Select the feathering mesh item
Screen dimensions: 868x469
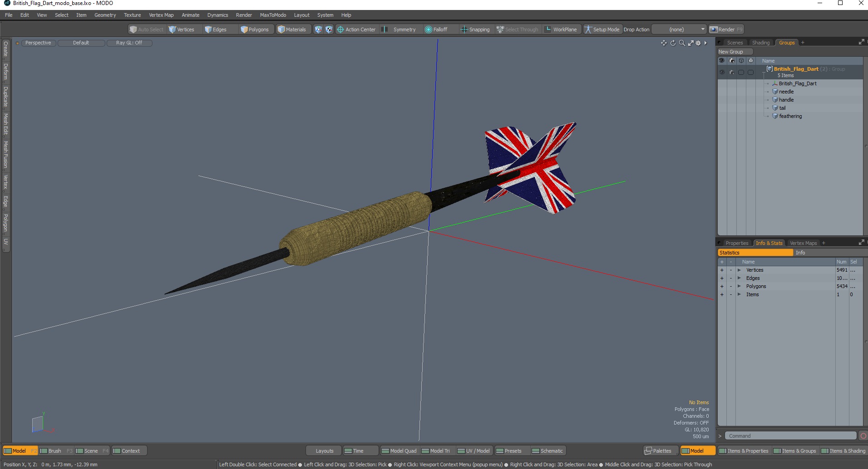coord(790,116)
